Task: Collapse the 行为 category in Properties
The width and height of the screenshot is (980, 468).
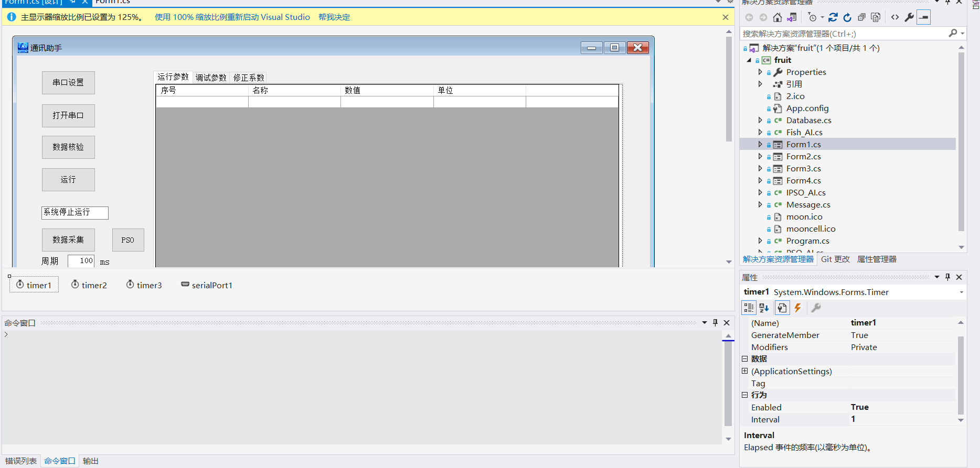Action: 744,395
